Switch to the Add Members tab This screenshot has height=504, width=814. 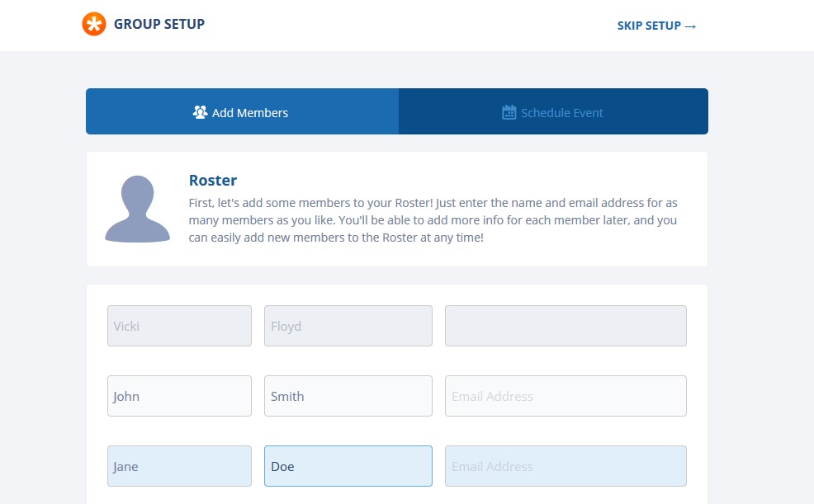pos(242,112)
